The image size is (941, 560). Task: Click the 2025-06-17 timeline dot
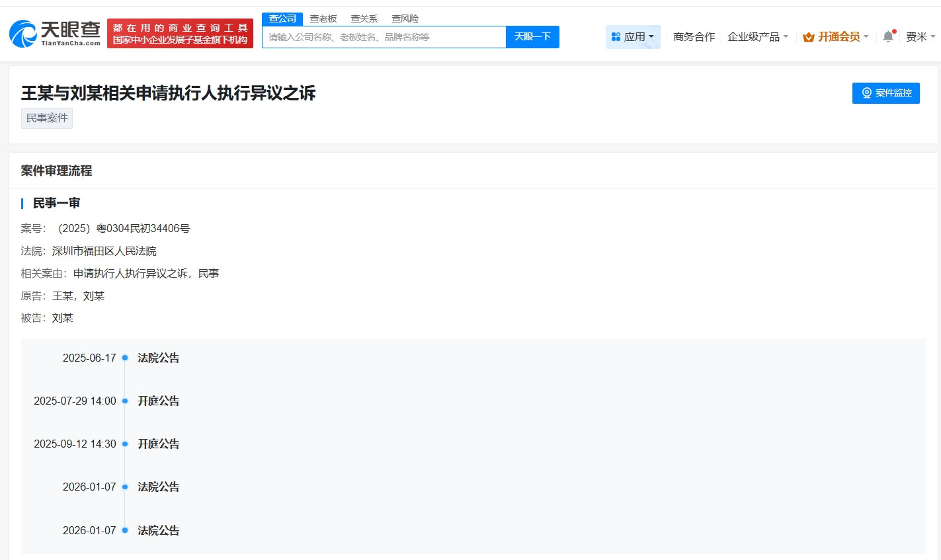(125, 358)
